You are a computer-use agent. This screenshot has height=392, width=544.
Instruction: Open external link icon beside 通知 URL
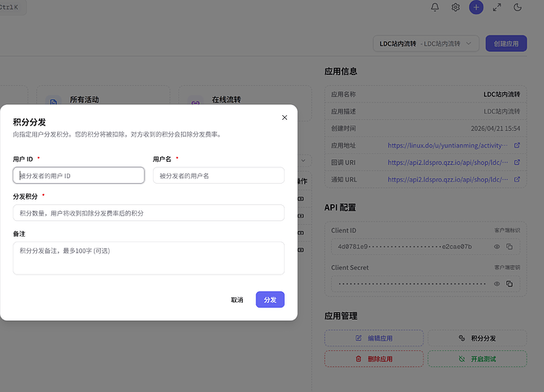(x=517, y=179)
